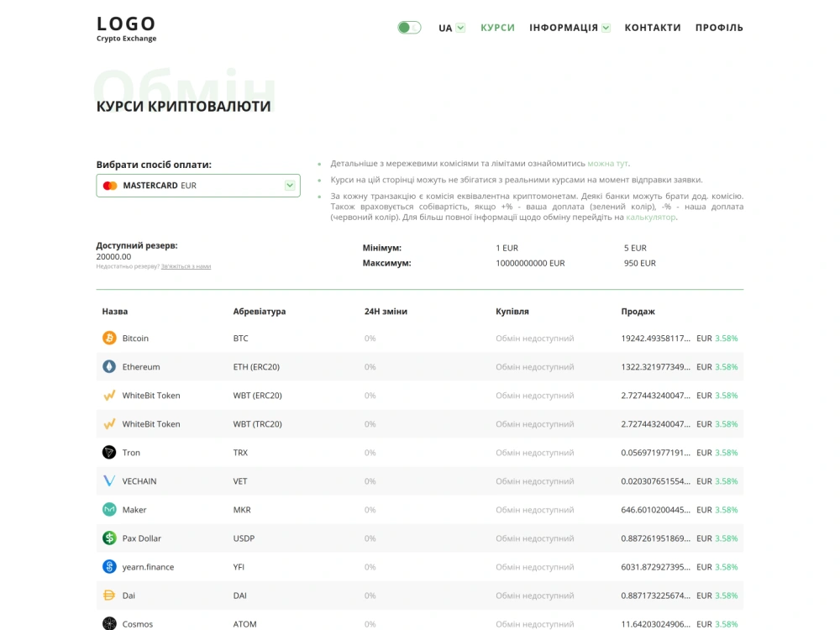Screen dimensions: 840x630
Task: Click Ethereum sell price 1322.321977349...
Action: pyautogui.click(x=656, y=366)
